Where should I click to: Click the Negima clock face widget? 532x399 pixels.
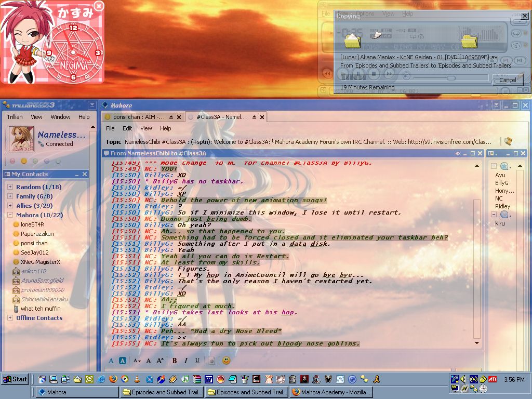pyautogui.click(x=73, y=53)
